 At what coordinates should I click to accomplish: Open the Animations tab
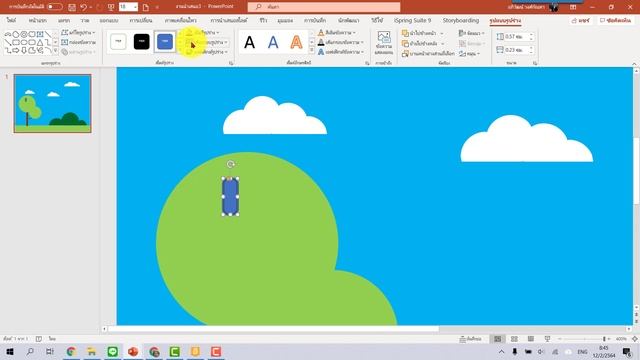180,20
